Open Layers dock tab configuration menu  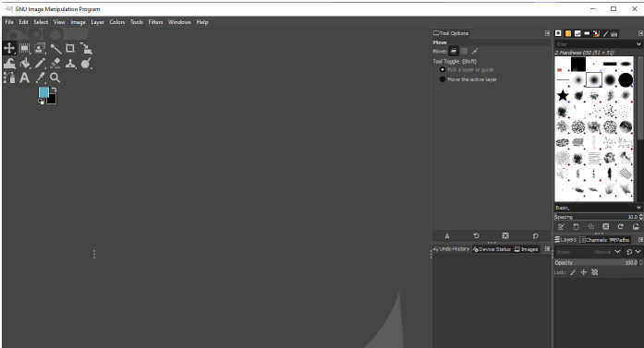tap(640, 240)
